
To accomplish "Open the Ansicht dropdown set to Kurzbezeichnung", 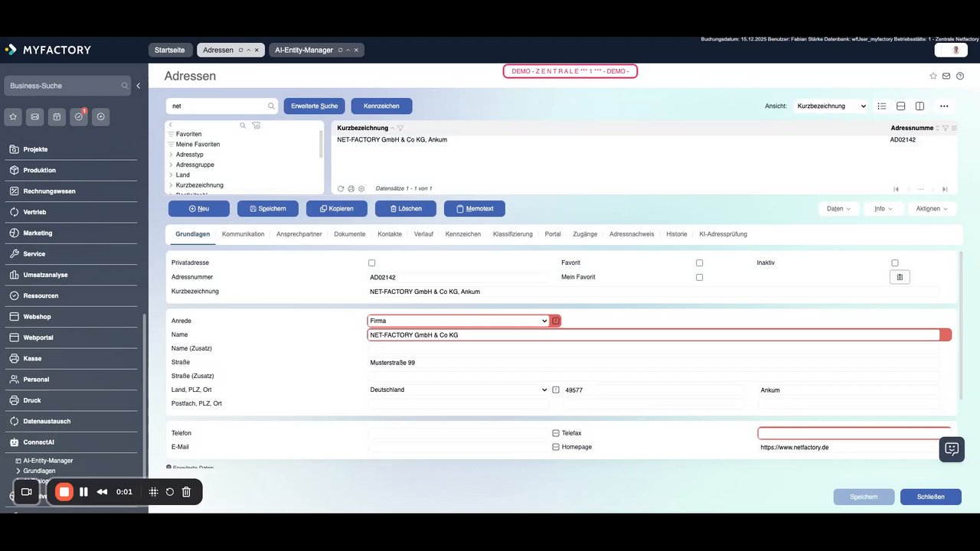I will tap(831, 106).
